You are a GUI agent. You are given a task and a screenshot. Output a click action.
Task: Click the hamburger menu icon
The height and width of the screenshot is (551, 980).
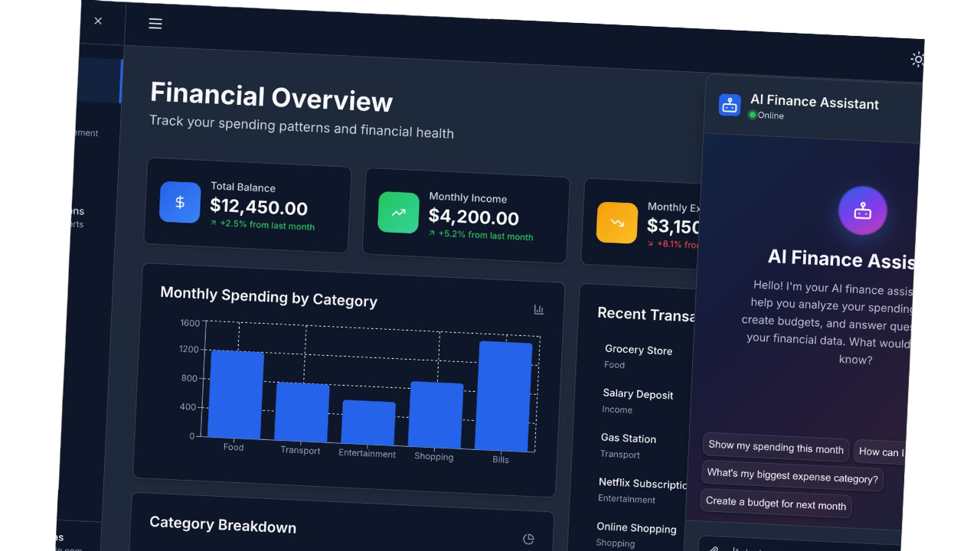click(155, 24)
